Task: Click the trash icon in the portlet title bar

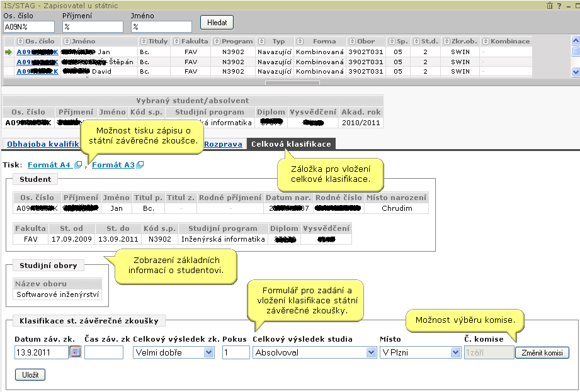Action: click(x=550, y=6)
